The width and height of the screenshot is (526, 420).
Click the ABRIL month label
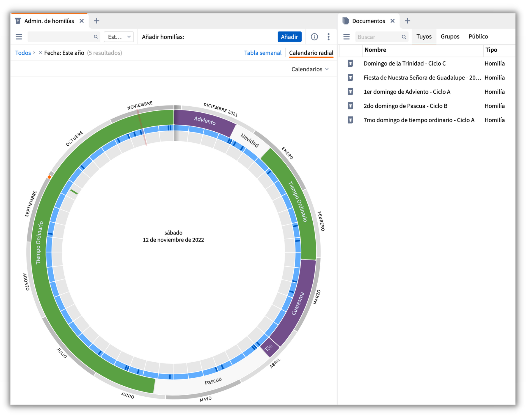coord(275,363)
